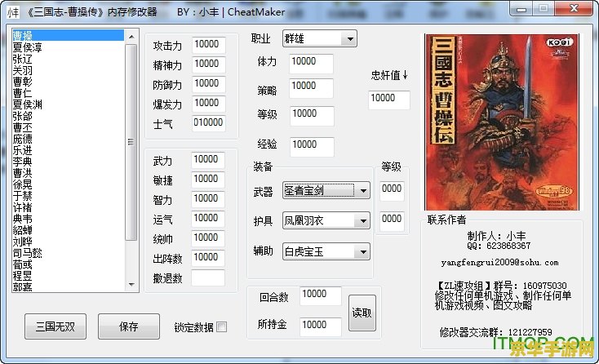Select 许褚 in the character list

point(68,207)
